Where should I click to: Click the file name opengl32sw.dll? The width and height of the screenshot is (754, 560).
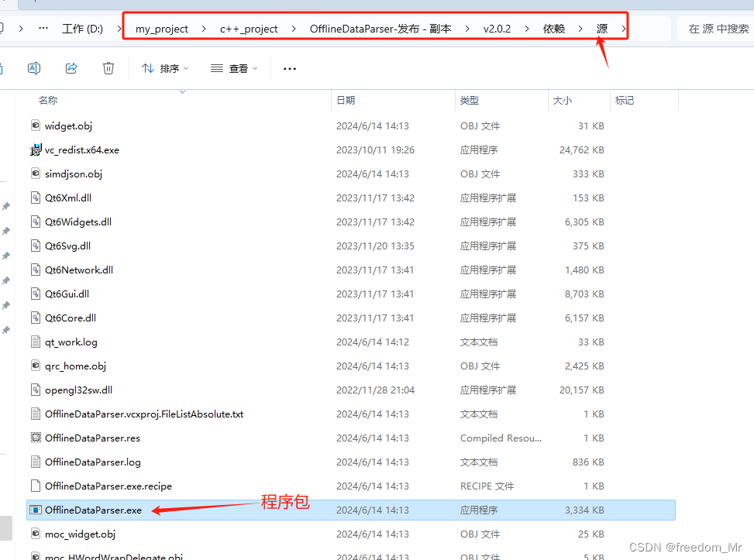point(78,390)
